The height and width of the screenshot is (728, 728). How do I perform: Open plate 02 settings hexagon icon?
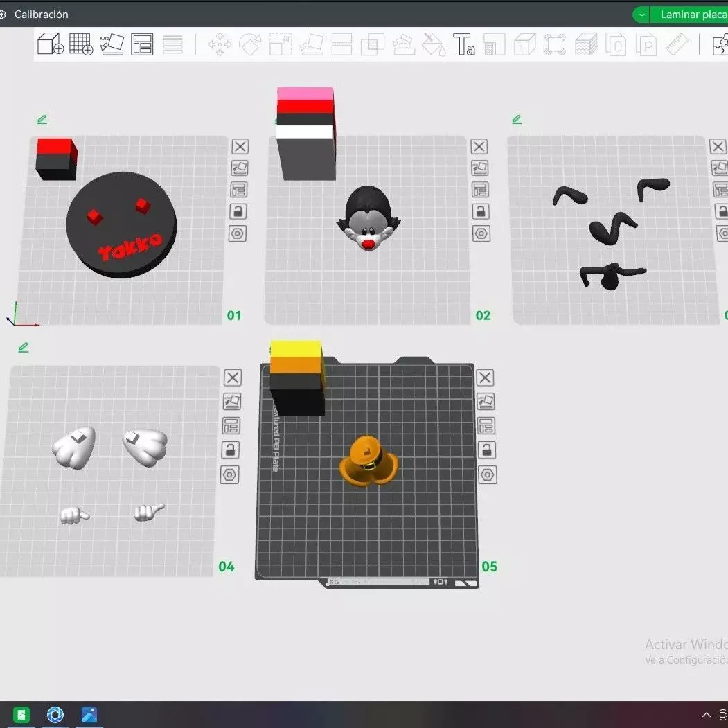(481, 233)
